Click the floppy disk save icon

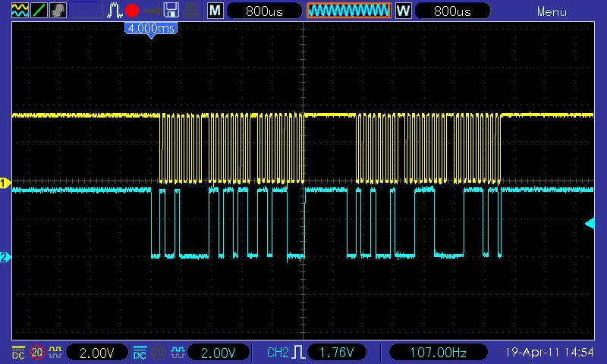pos(171,11)
